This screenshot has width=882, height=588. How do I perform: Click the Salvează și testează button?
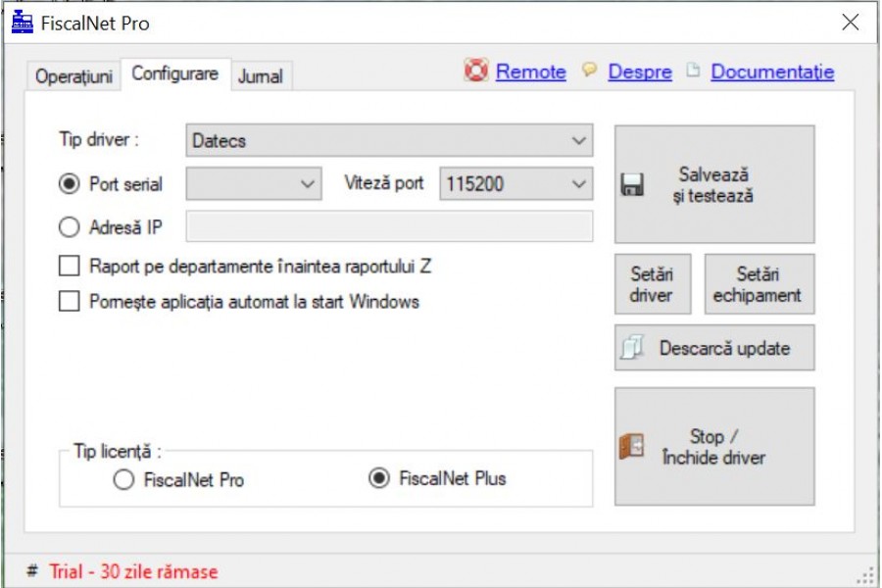[714, 184]
